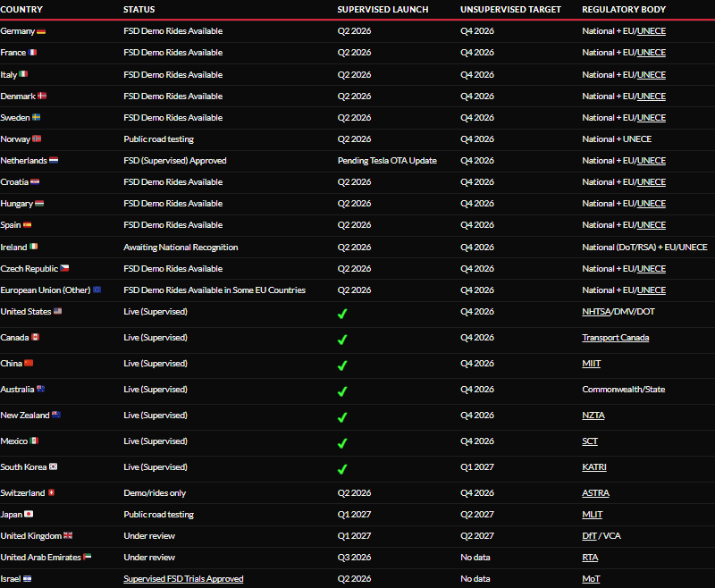Open the Transport Canada link
The height and width of the screenshot is (588, 715).
coord(616,337)
